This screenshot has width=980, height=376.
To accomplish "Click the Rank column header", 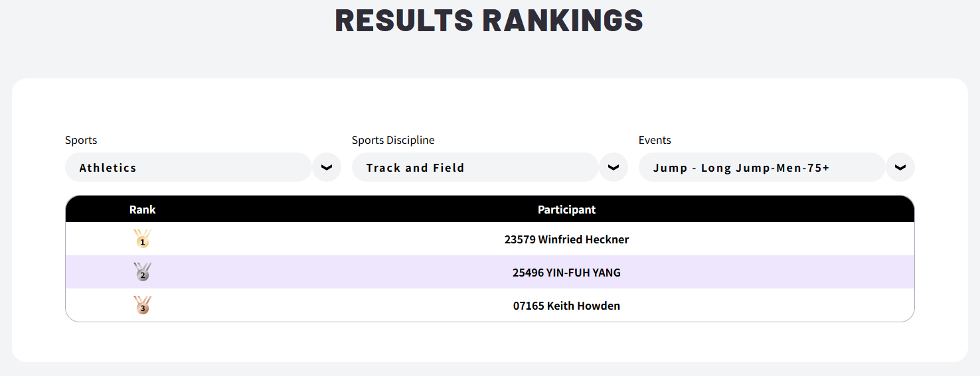I will click(142, 210).
